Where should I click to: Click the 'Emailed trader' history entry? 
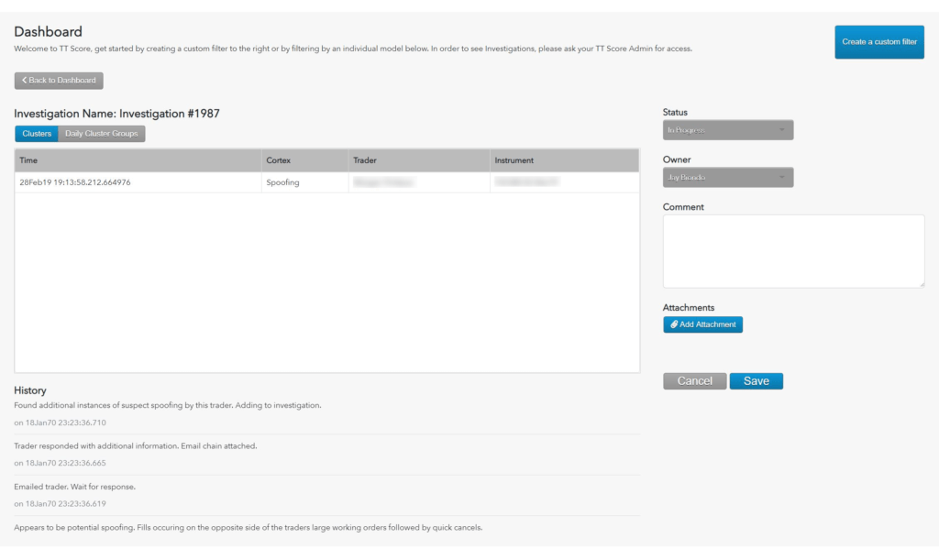tap(75, 487)
